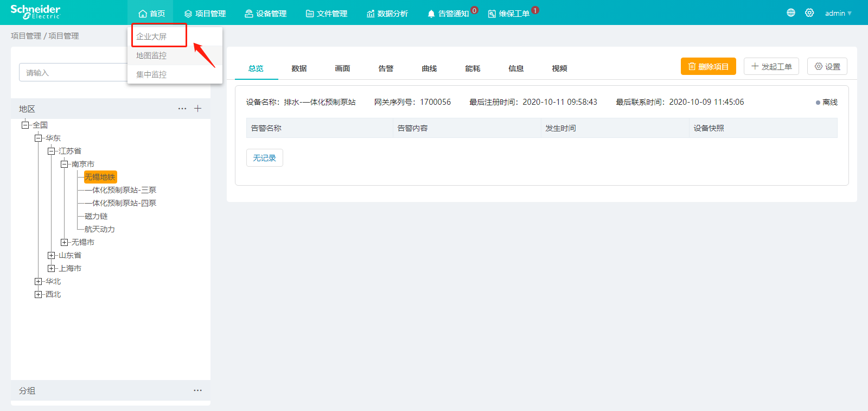Click the Schneider Electric logo

click(35, 12)
